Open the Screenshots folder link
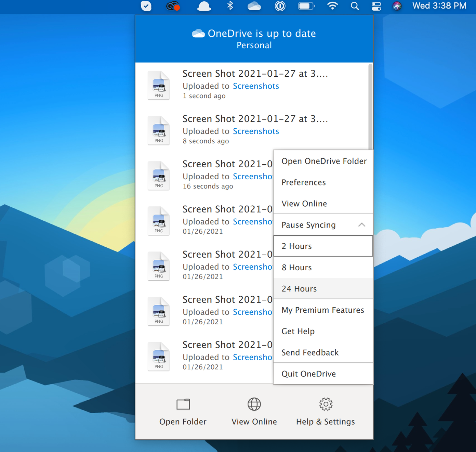476x452 pixels. pyautogui.click(x=256, y=86)
